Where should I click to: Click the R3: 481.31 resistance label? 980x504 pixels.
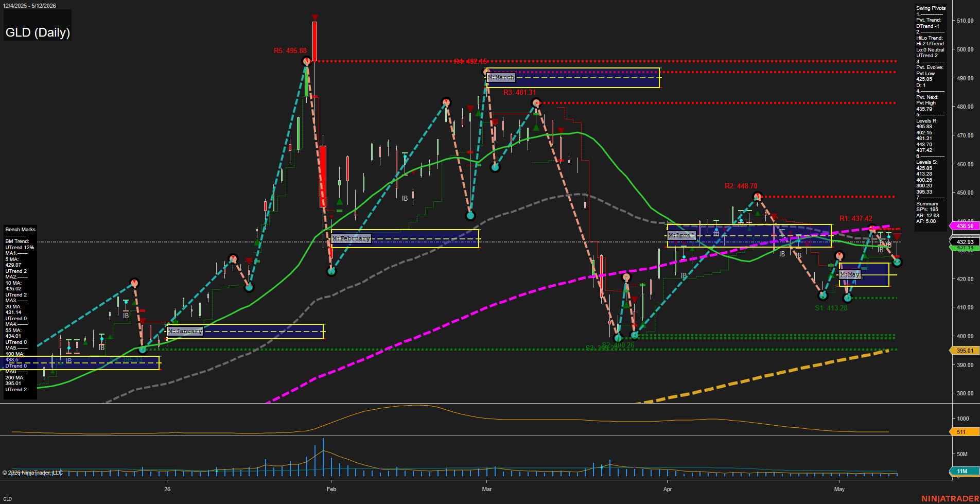tap(520, 93)
